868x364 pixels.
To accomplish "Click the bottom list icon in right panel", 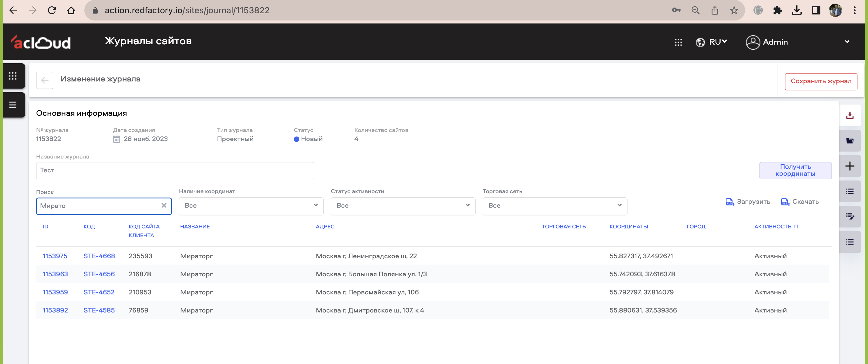I will [x=850, y=242].
